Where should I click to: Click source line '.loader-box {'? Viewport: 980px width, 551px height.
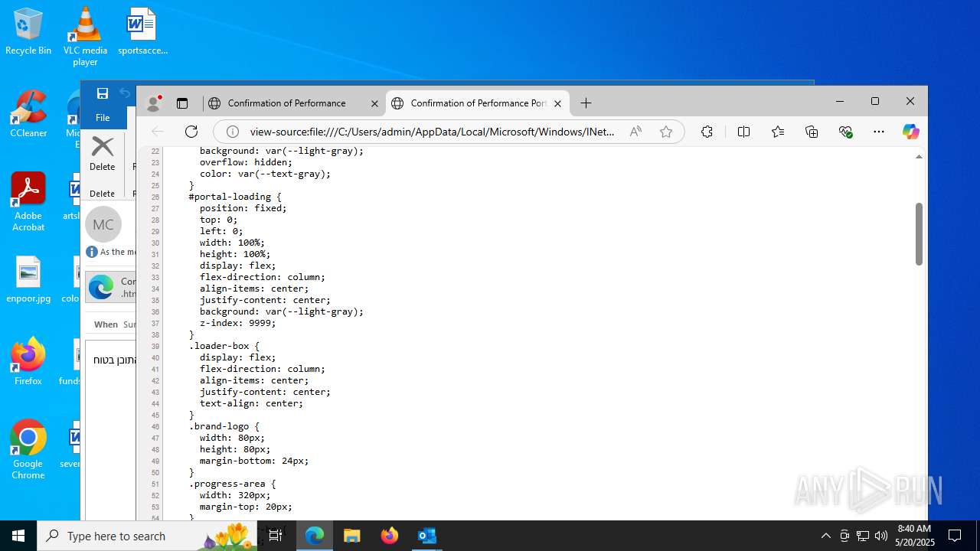pyautogui.click(x=224, y=346)
